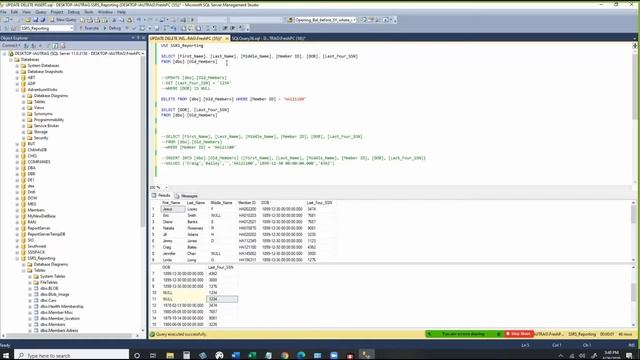This screenshot has width=640, height=360.
Task: Click the New Query toolbar button
Action: click(x=62, y=20)
